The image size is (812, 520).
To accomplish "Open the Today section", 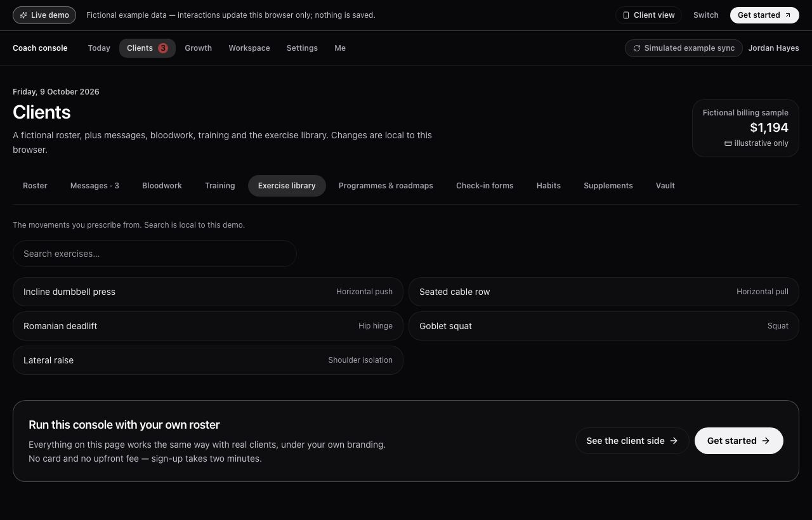I will coord(99,48).
